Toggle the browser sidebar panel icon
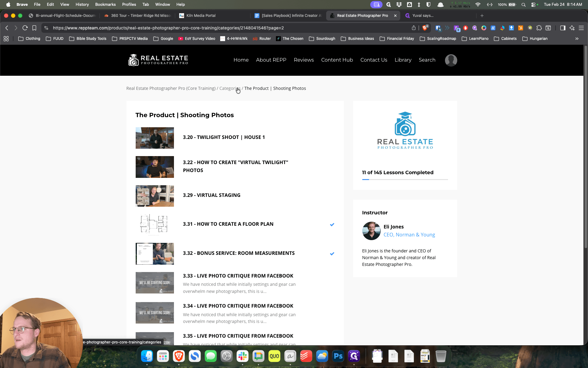588x368 pixels. pyautogui.click(x=563, y=28)
